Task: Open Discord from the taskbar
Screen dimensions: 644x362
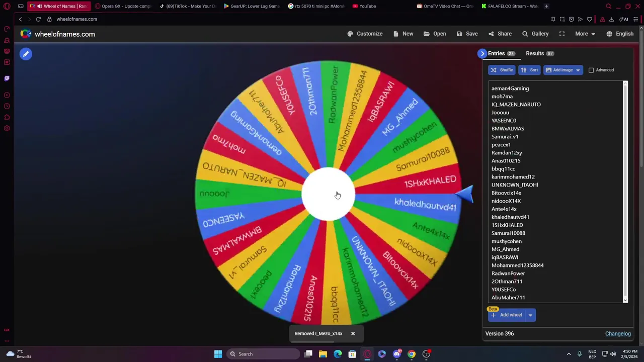Action: [397, 354]
